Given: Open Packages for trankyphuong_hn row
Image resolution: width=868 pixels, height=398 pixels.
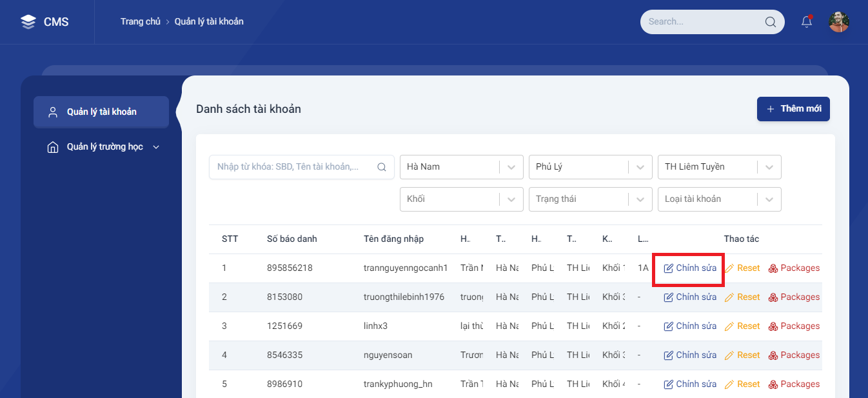Looking at the screenshot, I should tap(794, 384).
